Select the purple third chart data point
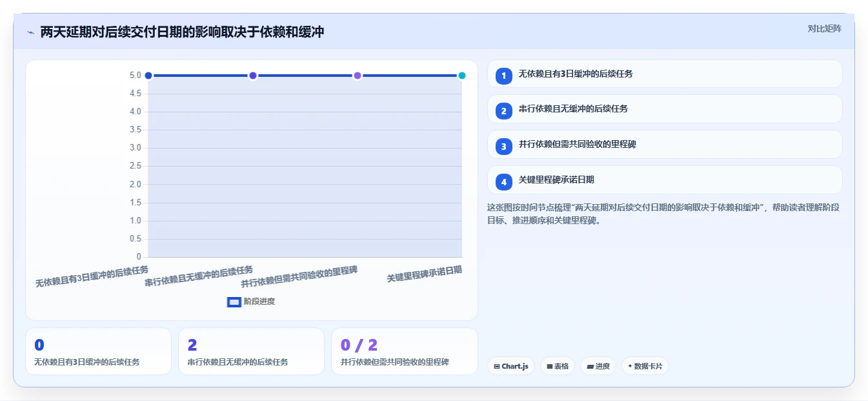The width and height of the screenshot is (868, 401). (x=358, y=76)
